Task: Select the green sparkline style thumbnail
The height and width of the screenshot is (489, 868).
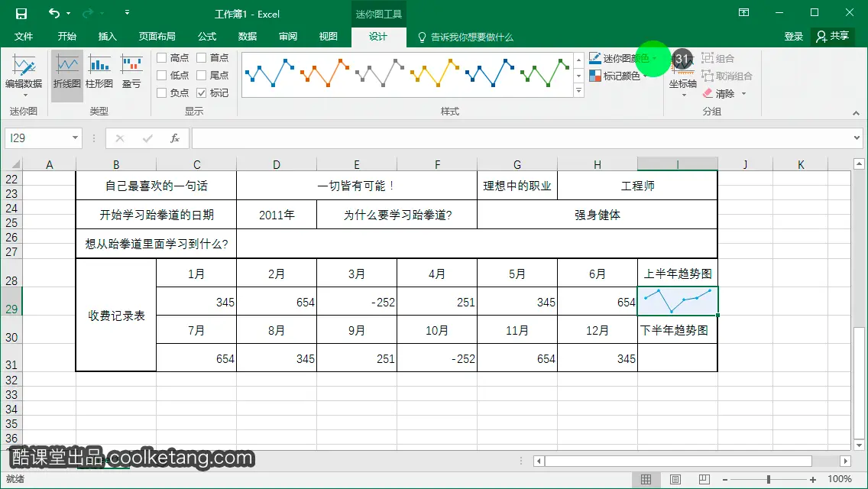Action: tap(545, 73)
